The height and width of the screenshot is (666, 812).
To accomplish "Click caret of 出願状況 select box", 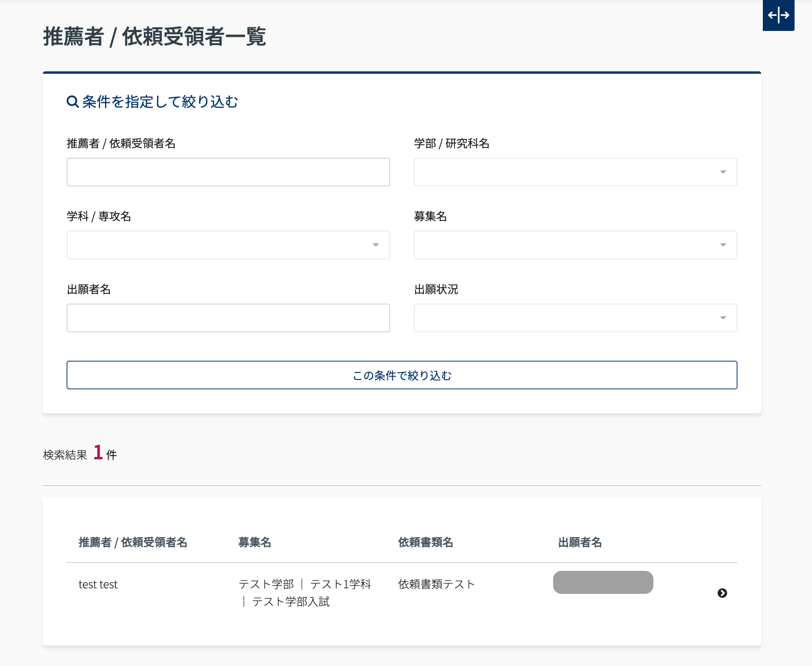I will click(723, 318).
